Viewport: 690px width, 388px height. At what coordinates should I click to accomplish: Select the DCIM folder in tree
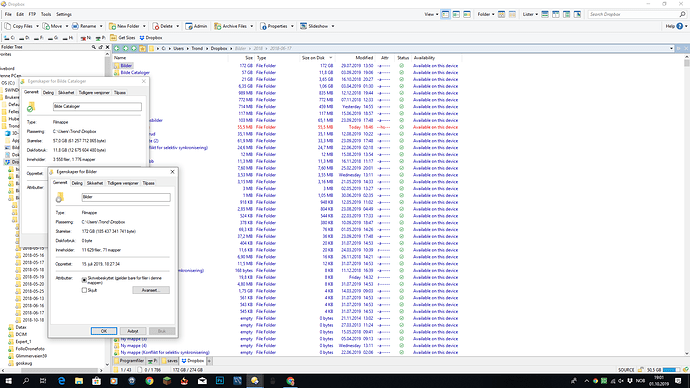click(x=21, y=334)
